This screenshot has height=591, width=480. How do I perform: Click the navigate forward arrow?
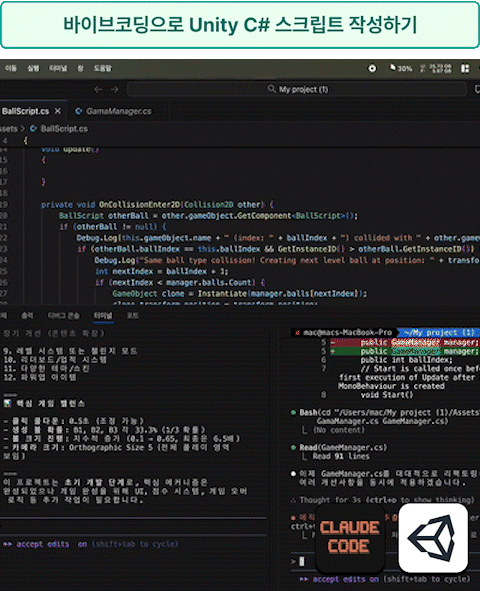coord(115,89)
